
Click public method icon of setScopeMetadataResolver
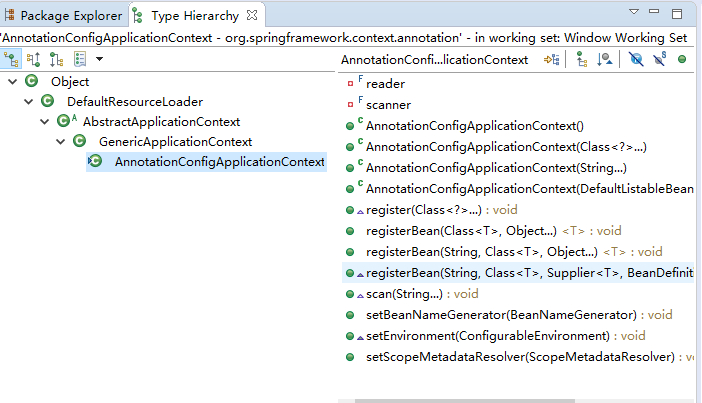pyautogui.click(x=350, y=357)
